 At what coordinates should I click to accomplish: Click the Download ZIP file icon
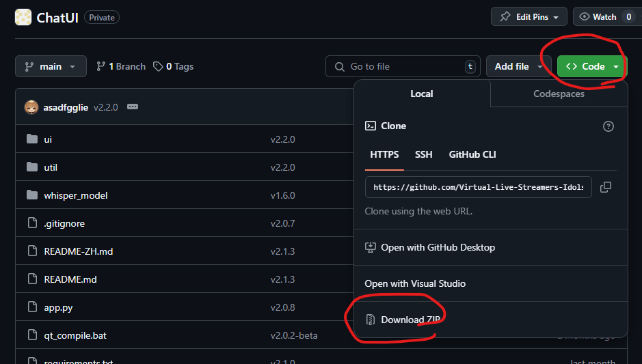point(370,320)
